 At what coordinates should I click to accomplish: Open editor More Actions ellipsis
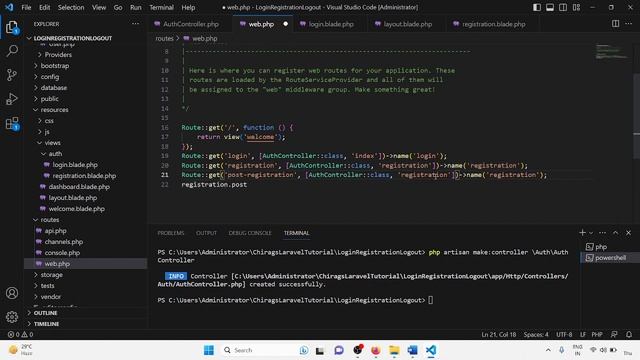629,24
